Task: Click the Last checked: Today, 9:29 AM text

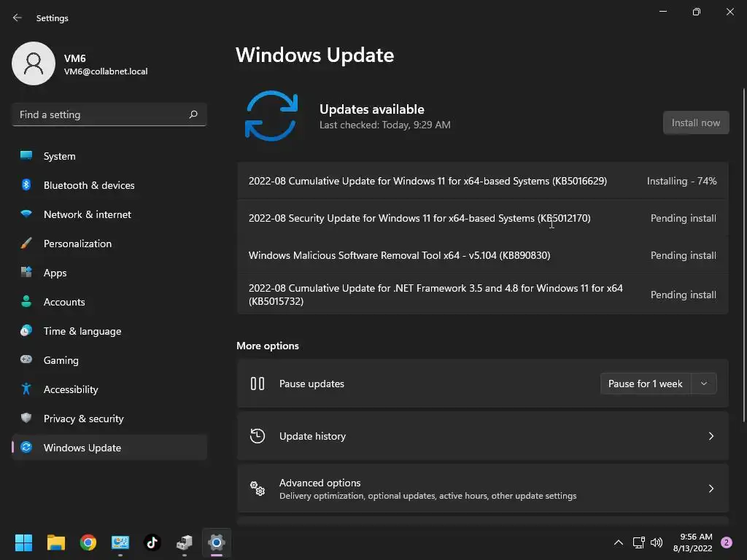Action: coord(385,125)
